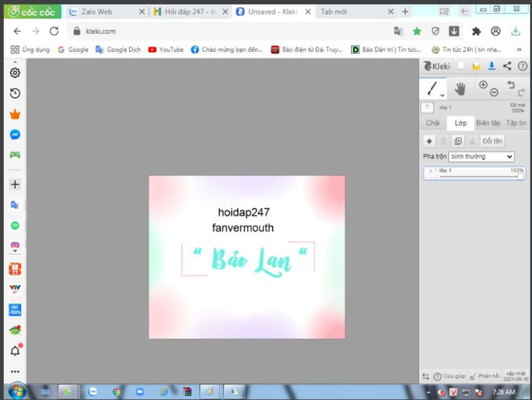Adjust the lớp 1 opacity slider handle
The image size is (532, 400).
pyautogui.click(x=521, y=177)
